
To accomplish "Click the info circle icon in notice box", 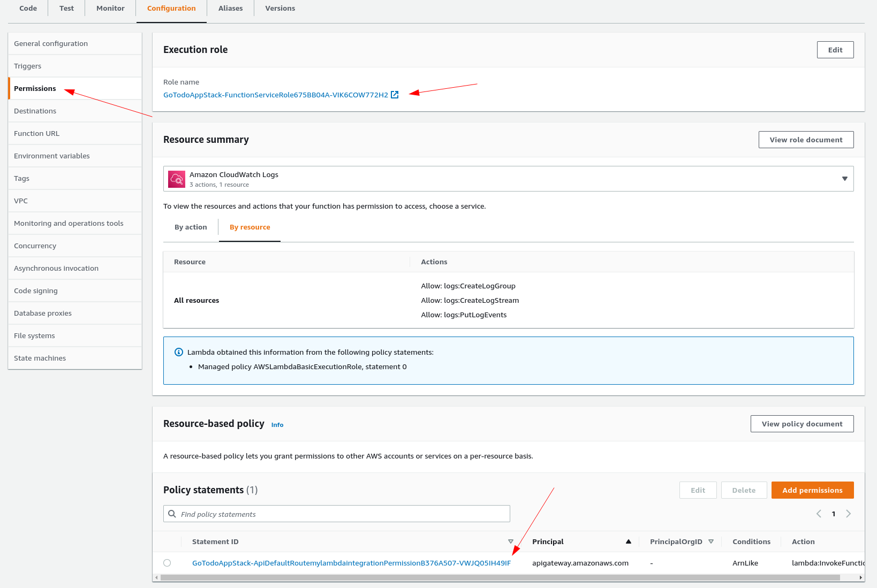I will 179,352.
